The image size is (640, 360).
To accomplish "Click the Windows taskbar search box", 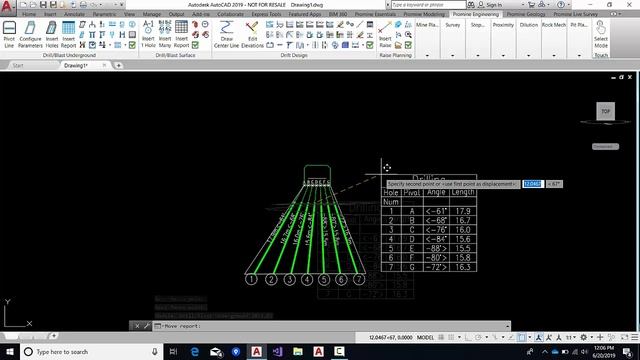I will point(91,351).
